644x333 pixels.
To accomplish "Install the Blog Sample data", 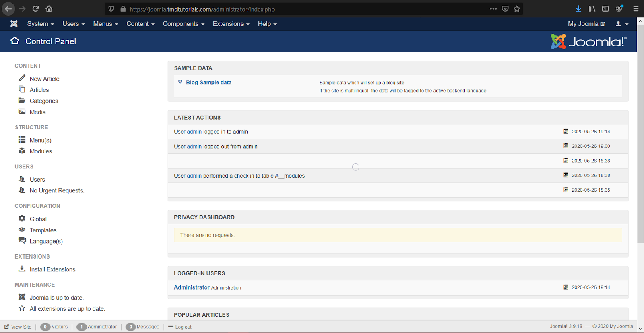I will coord(208,82).
